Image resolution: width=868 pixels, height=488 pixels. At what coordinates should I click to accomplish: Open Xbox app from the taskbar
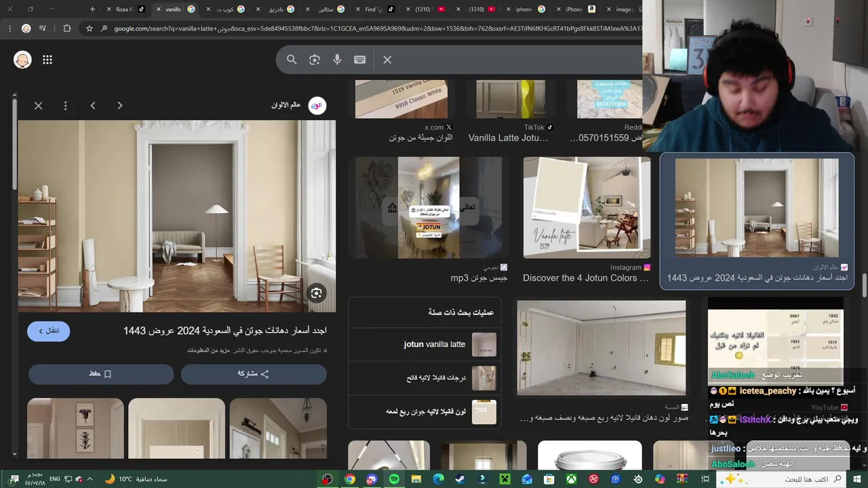pos(572,479)
